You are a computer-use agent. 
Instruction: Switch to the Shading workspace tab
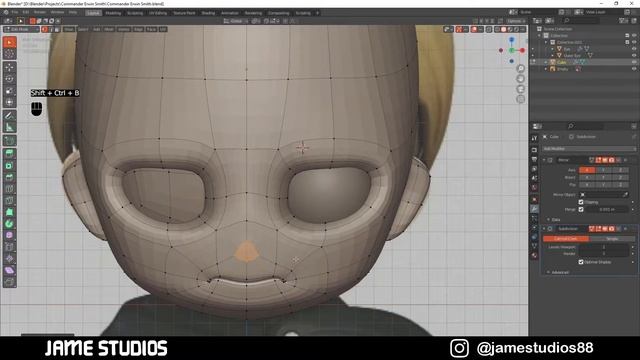coord(208,13)
